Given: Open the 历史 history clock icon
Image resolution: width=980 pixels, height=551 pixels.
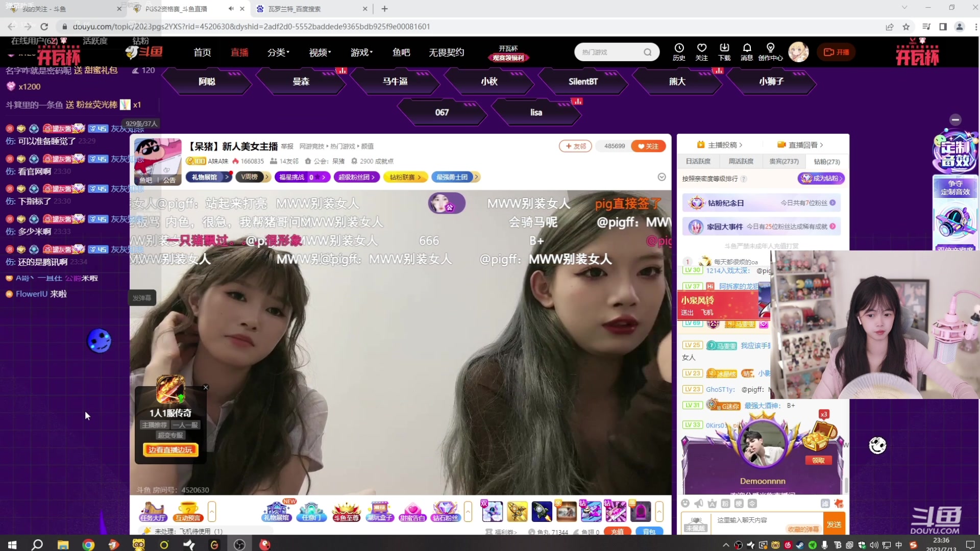Looking at the screenshot, I should click(x=679, y=52).
